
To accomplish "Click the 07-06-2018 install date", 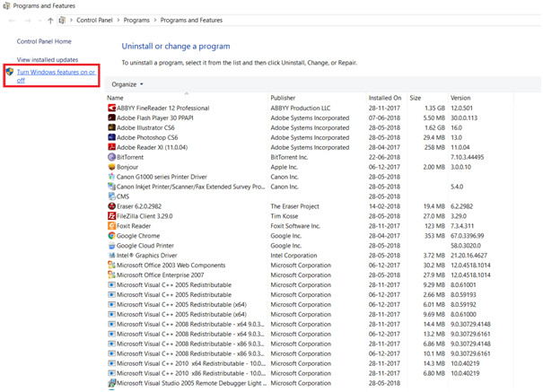I will (384, 118).
